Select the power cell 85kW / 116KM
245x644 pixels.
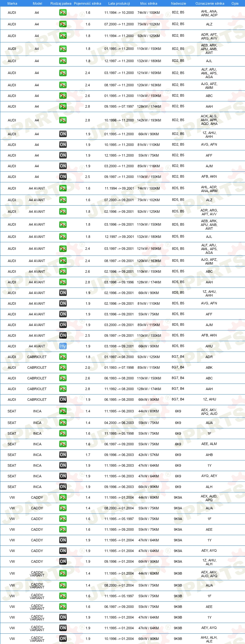point(149,166)
